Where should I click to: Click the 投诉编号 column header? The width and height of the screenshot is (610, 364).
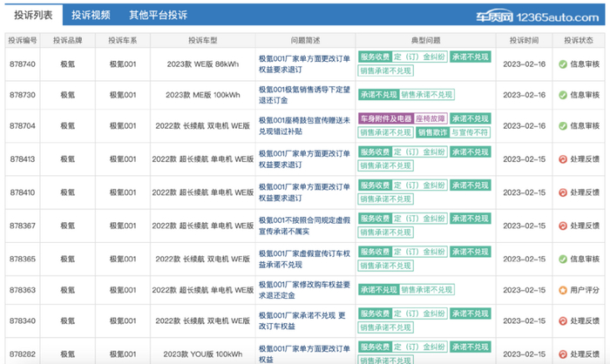23,40
